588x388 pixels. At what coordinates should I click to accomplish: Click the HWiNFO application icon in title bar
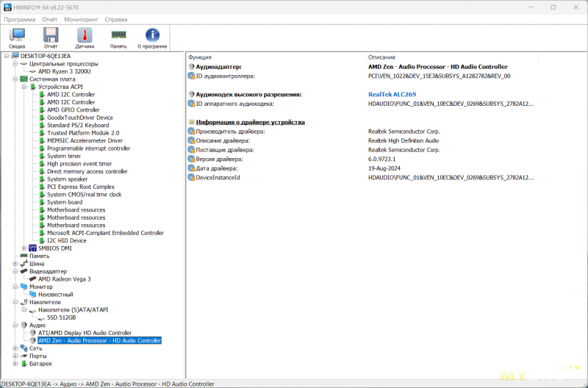(7, 7)
